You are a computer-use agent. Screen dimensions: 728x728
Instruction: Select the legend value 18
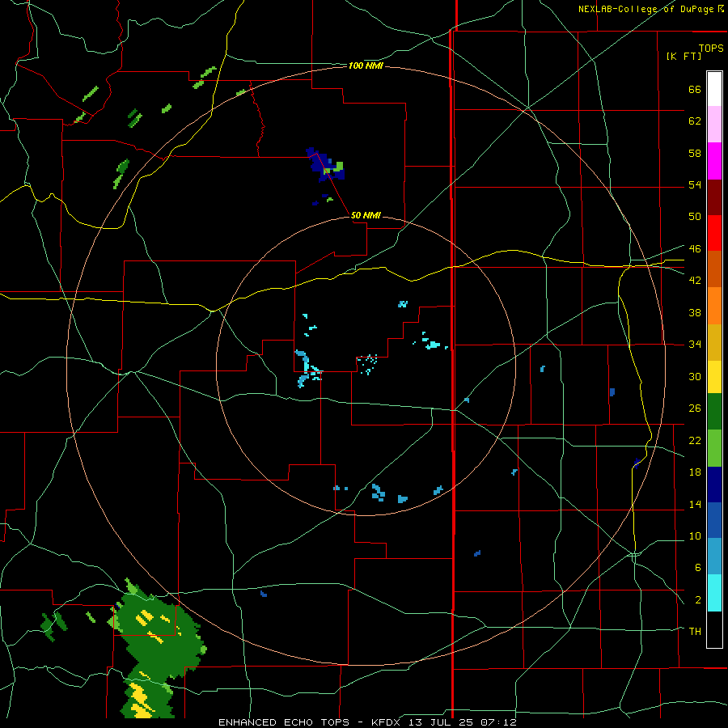695,472
